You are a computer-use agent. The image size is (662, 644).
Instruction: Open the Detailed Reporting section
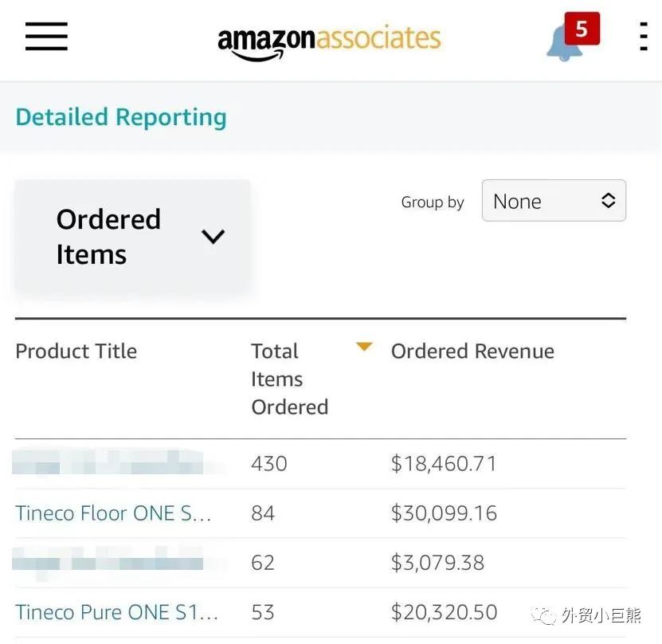[121, 117]
